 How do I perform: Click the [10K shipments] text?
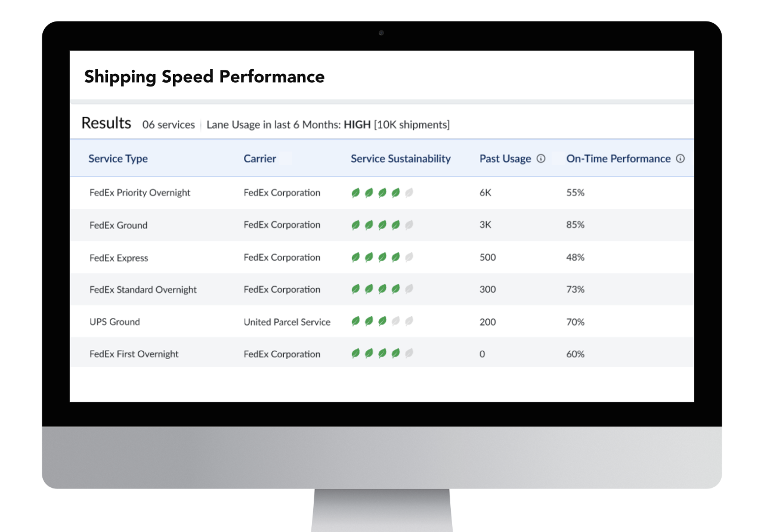(412, 125)
